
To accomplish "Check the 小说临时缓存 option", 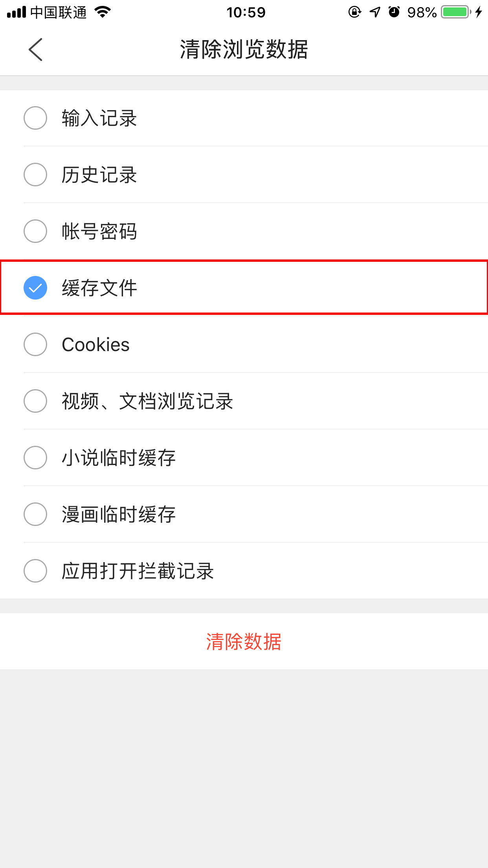I will (x=35, y=458).
